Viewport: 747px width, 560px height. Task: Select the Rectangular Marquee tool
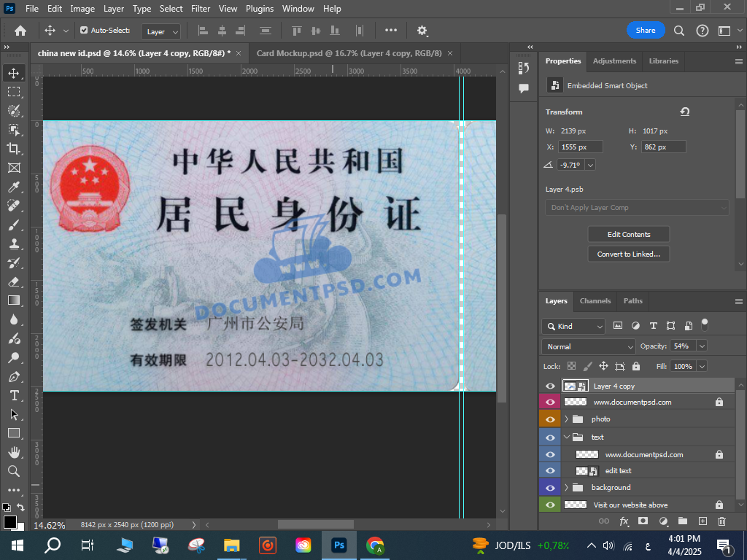(x=14, y=91)
